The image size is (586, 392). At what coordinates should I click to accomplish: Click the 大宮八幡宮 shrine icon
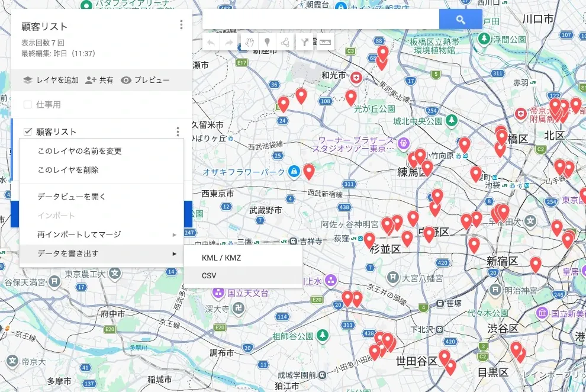(x=393, y=278)
